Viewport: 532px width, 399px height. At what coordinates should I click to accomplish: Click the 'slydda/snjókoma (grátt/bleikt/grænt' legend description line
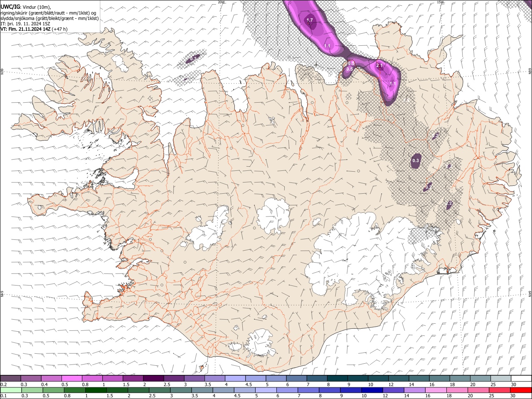(x=49, y=18)
